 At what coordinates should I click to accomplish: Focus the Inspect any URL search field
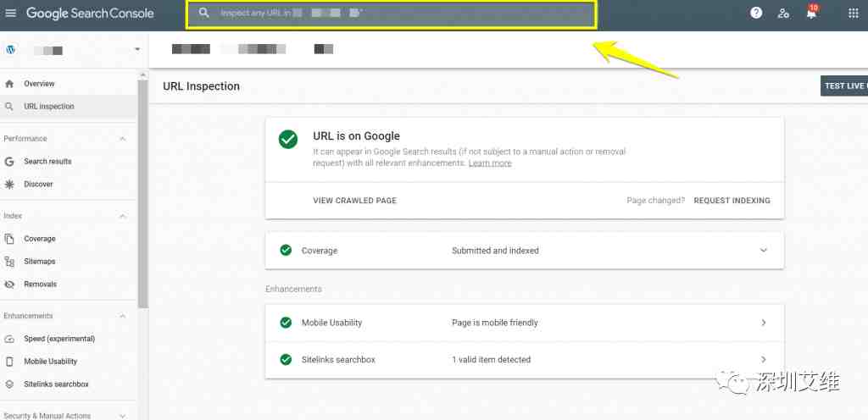pos(392,14)
